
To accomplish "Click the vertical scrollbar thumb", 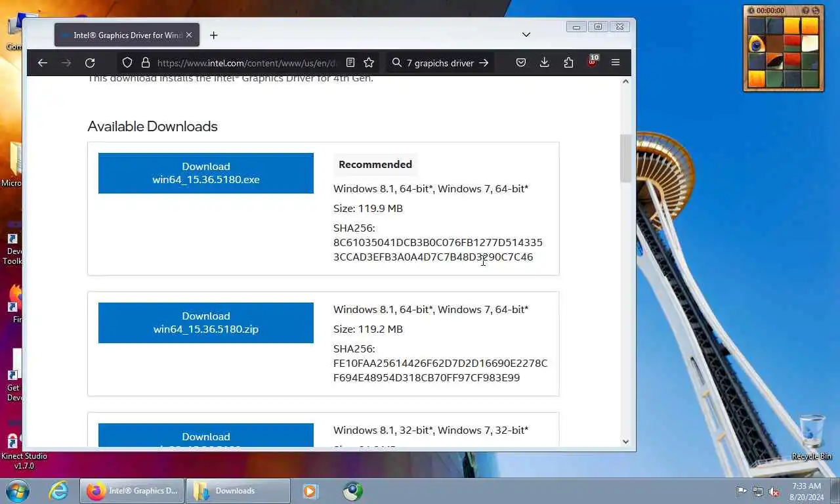I will [x=625, y=158].
